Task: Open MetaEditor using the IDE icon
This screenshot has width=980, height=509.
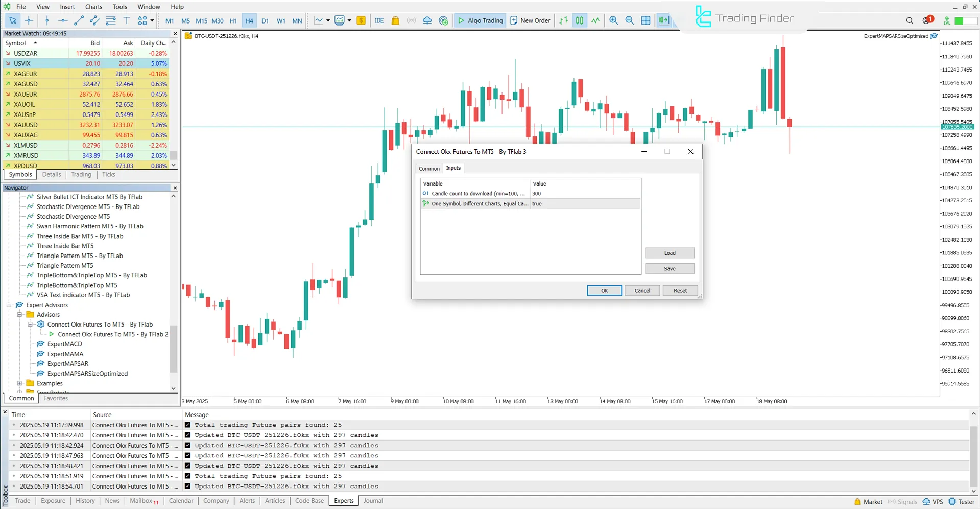Action: (379, 20)
